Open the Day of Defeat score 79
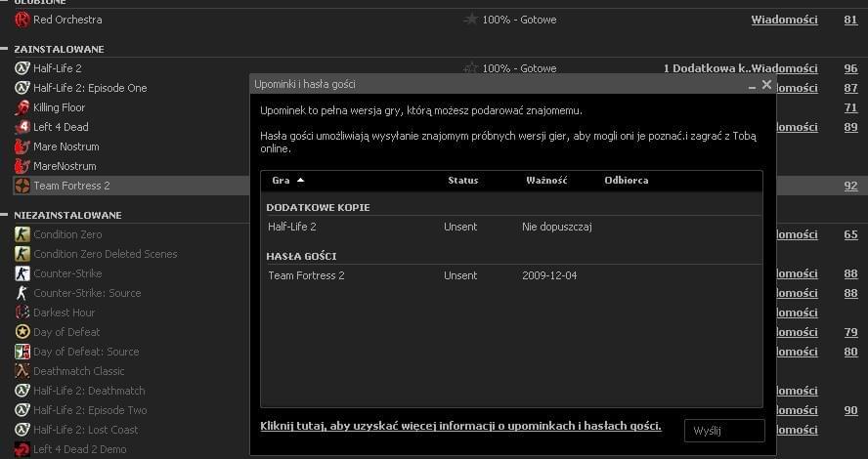The image size is (868, 459). click(850, 332)
